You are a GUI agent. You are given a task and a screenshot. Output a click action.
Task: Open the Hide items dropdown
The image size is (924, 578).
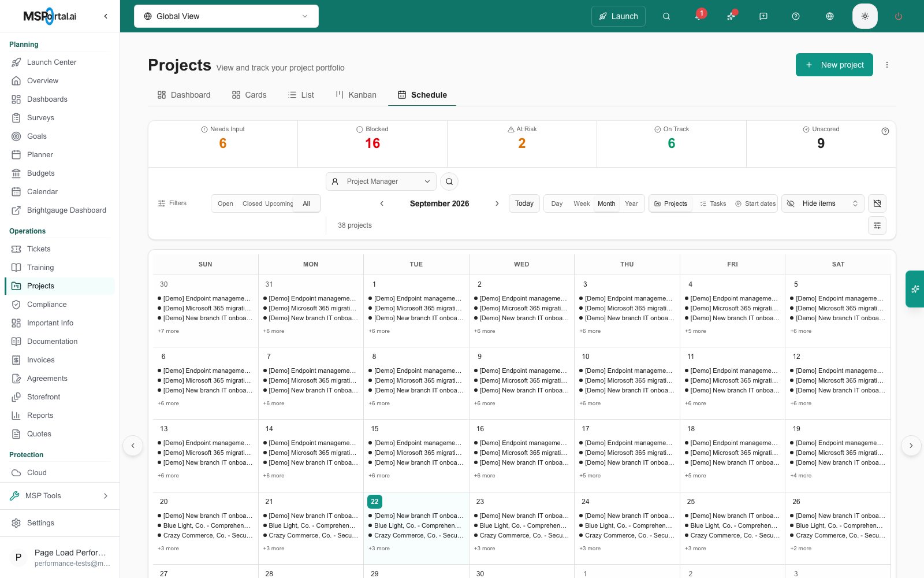coord(823,203)
